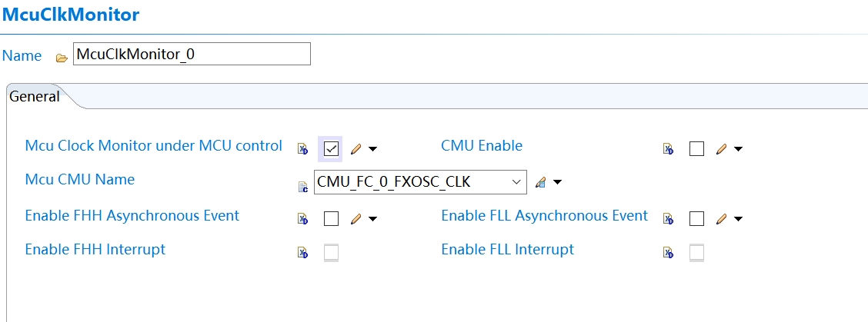Expand arrow menu next to CMU Enable pencil

[x=739, y=149]
